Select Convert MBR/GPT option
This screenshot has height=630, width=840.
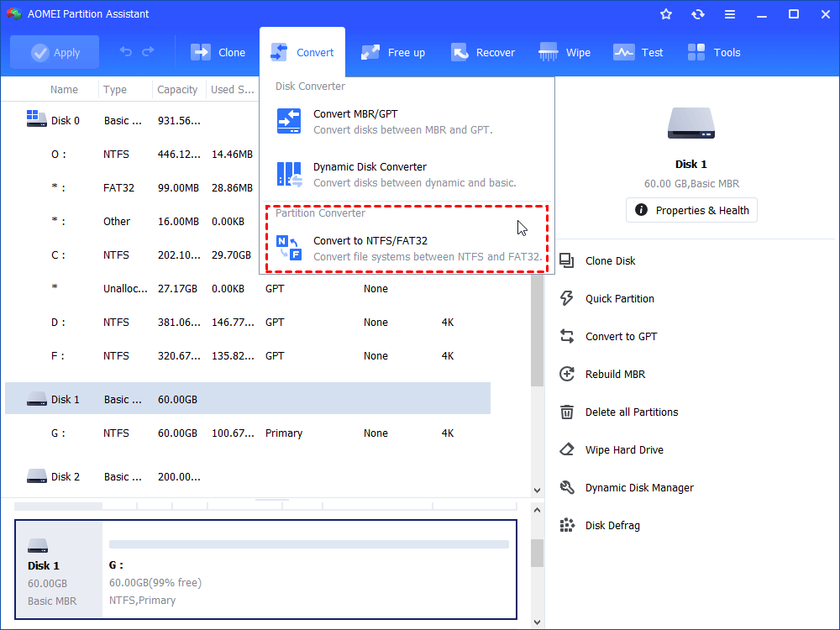[x=407, y=122]
